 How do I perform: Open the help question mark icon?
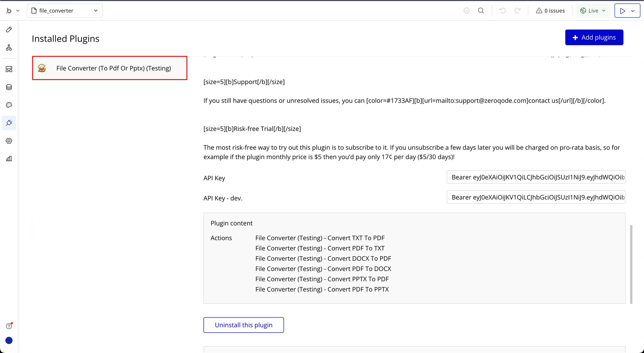click(9, 326)
